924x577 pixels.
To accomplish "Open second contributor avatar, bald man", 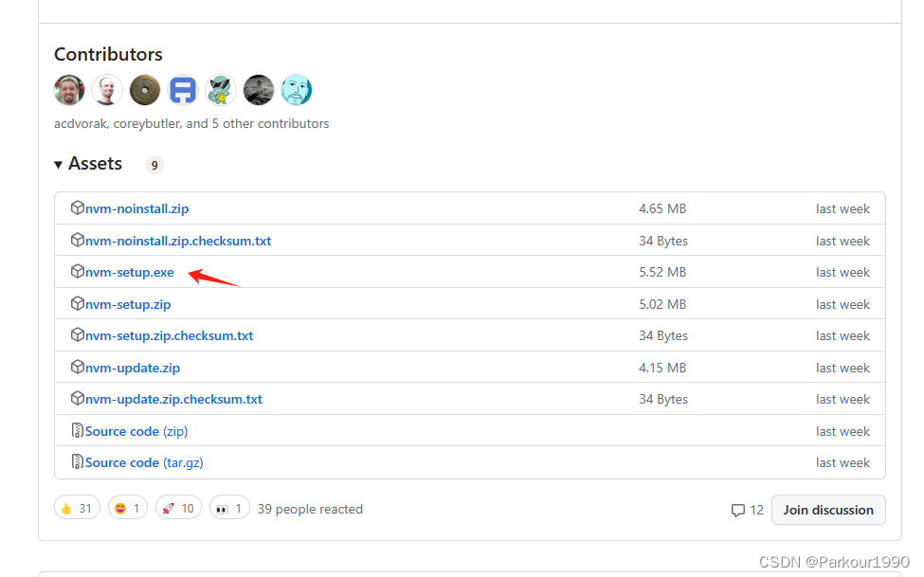I will (x=107, y=90).
